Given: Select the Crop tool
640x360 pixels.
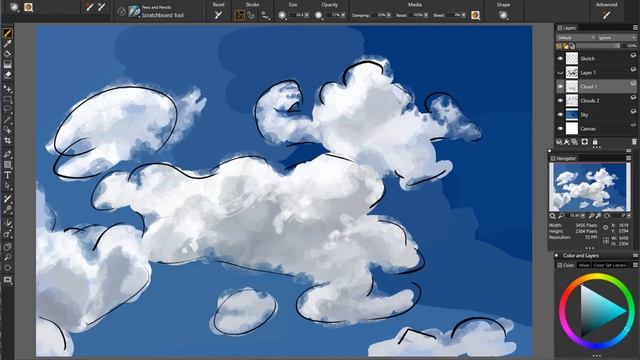Looking at the screenshot, I should pos(7,140).
